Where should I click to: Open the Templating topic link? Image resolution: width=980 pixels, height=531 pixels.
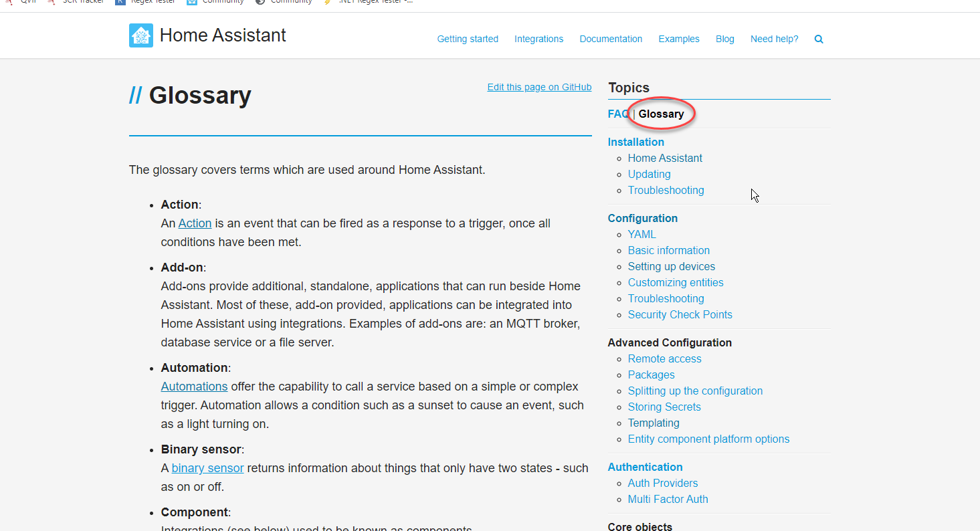pos(654,423)
